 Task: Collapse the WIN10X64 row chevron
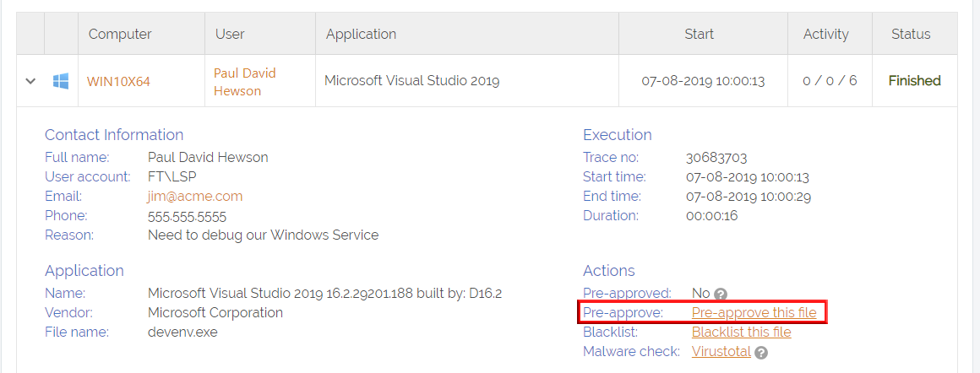tap(31, 81)
